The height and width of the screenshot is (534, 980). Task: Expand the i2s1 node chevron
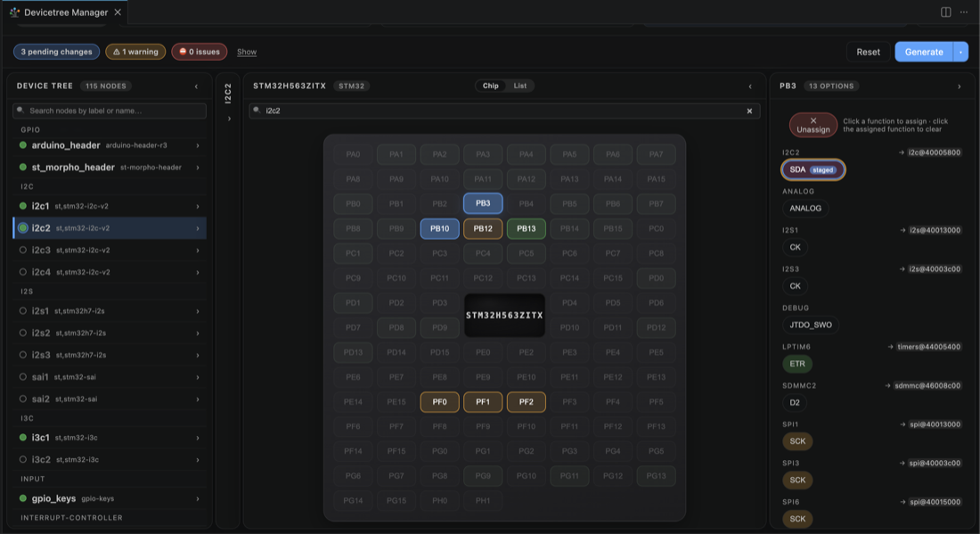pos(198,311)
